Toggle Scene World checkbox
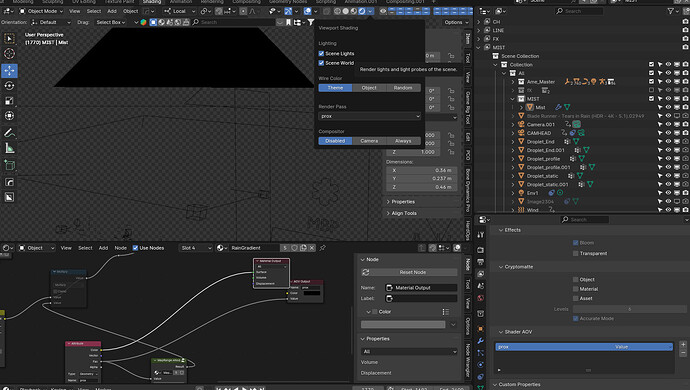 pyautogui.click(x=321, y=63)
